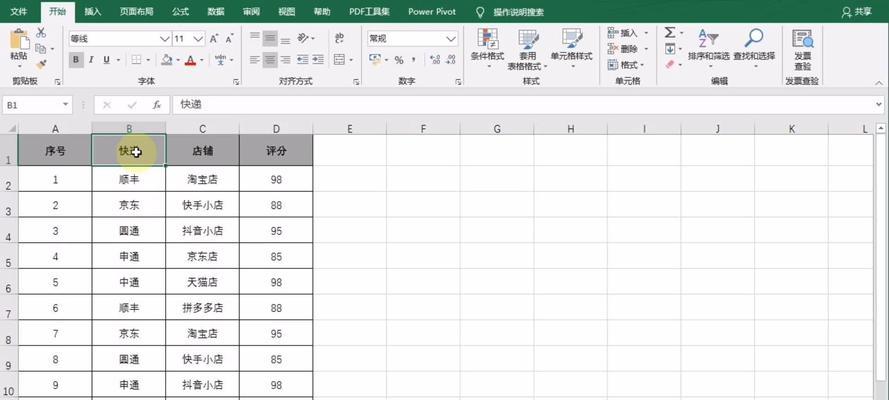The image size is (889, 400).
Task: Expand the Format (格式) cells dropdown
Action: (x=642, y=65)
